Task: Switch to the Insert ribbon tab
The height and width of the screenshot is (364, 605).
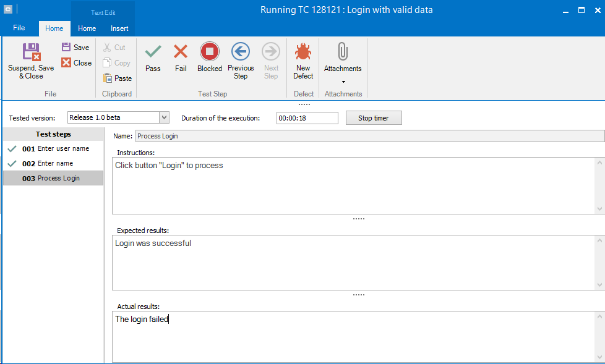Action: point(119,28)
